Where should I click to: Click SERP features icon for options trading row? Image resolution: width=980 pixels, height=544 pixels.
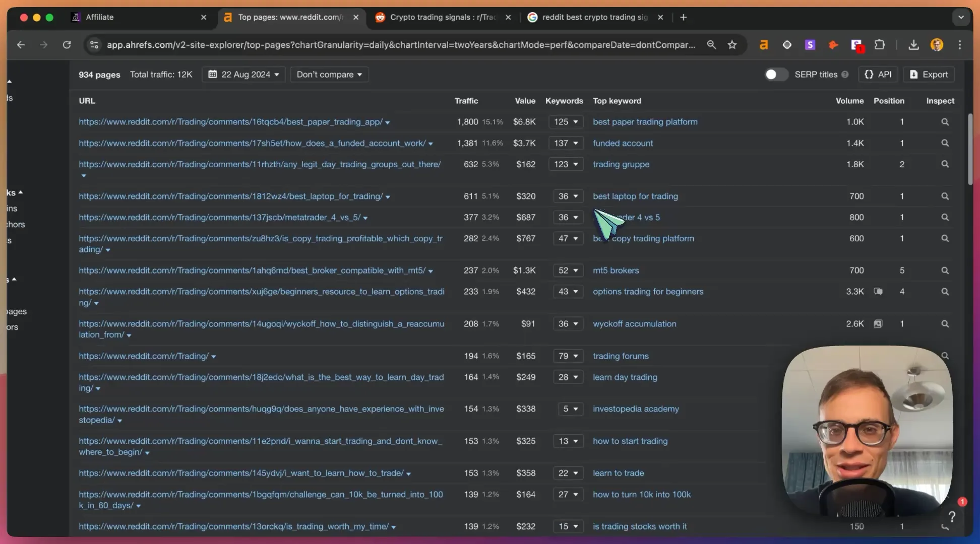coord(878,292)
